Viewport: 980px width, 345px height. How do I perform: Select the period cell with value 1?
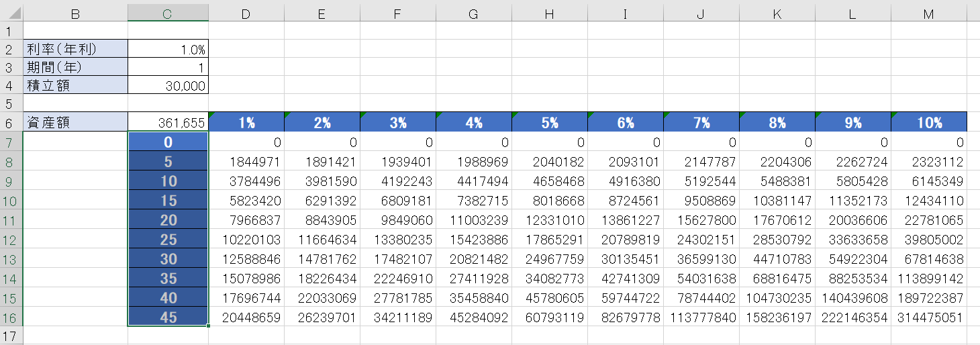(x=168, y=67)
